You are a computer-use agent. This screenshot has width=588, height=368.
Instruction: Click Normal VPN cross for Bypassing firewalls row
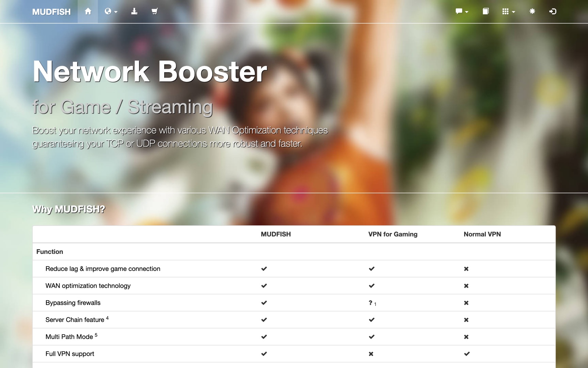coord(466,303)
